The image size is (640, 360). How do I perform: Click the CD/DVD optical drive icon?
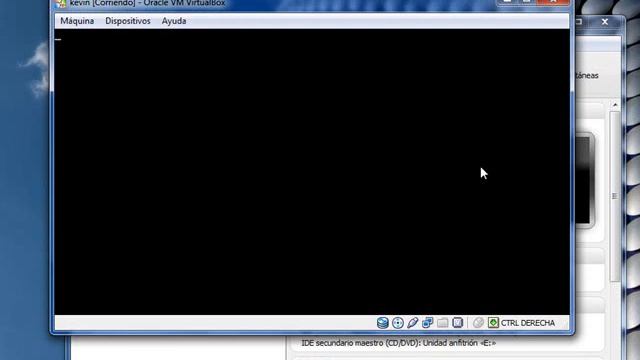[398, 323]
